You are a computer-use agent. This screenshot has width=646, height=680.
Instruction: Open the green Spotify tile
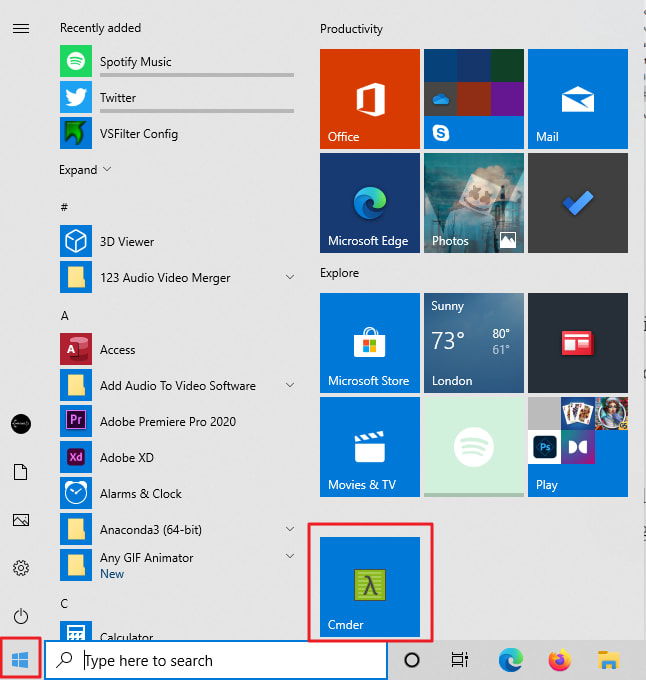coord(474,447)
